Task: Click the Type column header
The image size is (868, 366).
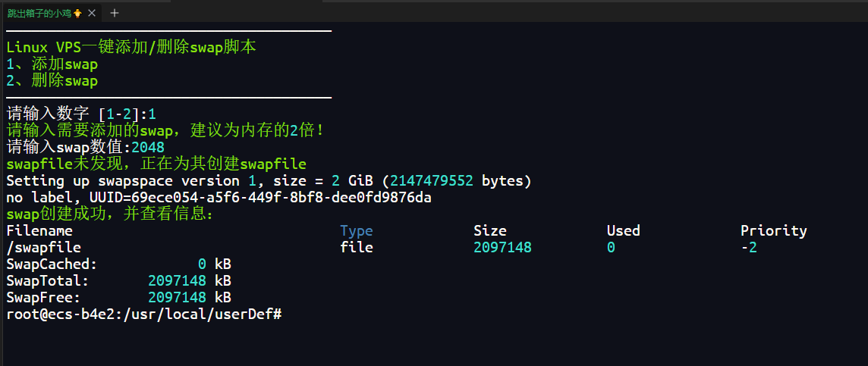Action: tap(357, 231)
